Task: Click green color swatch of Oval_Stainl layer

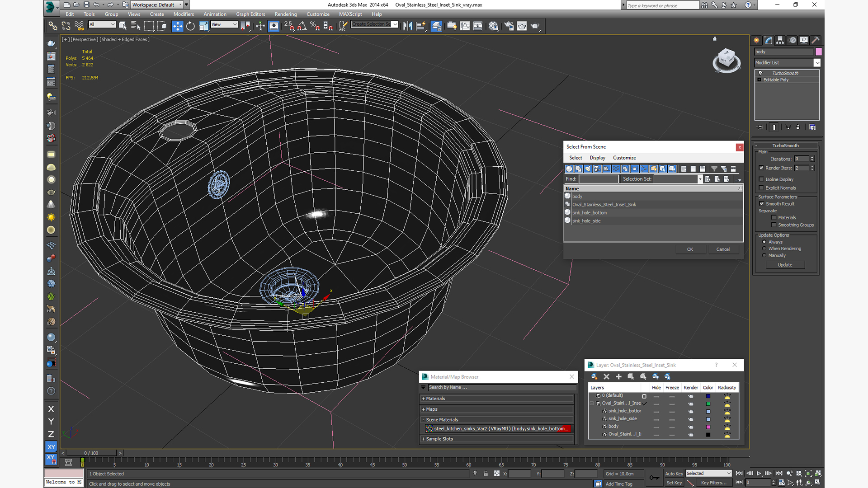Action: pos(708,404)
